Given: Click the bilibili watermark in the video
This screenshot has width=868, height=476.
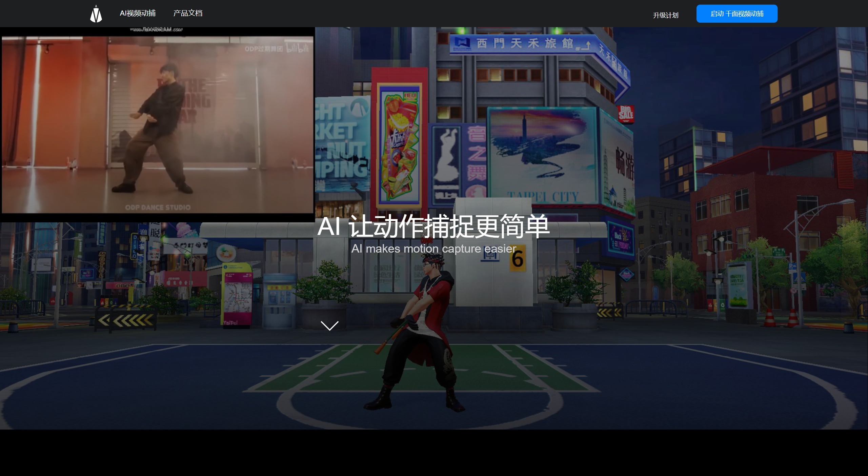Looking at the screenshot, I should [x=298, y=48].
